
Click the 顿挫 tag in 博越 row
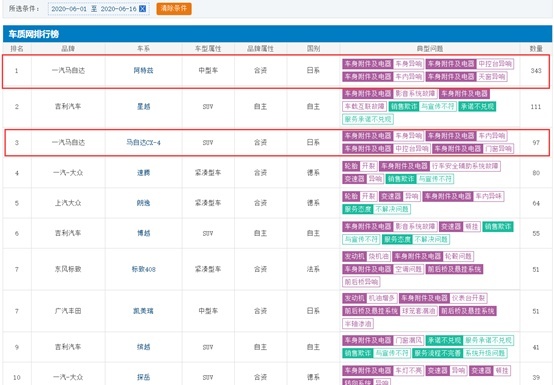(x=471, y=226)
